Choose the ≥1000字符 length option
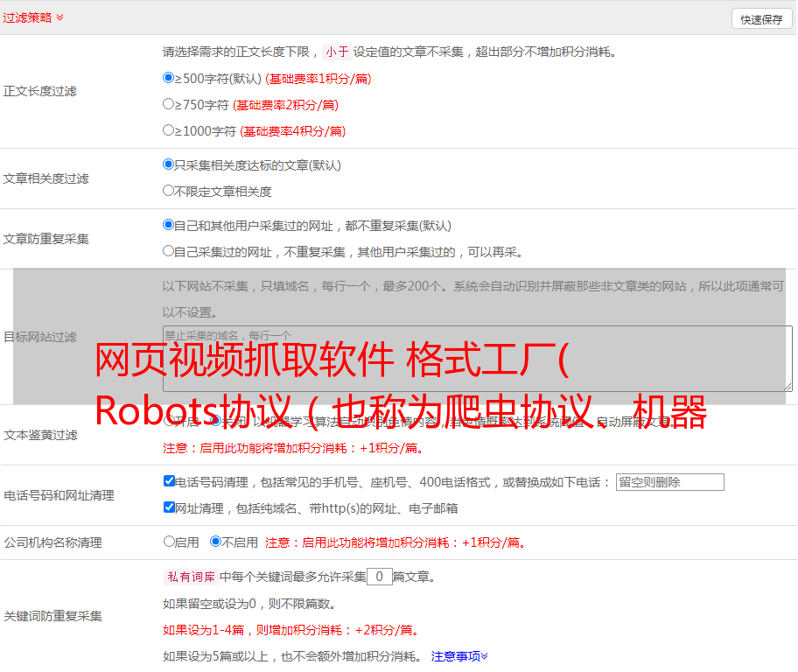798x672 pixels. point(169,130)
